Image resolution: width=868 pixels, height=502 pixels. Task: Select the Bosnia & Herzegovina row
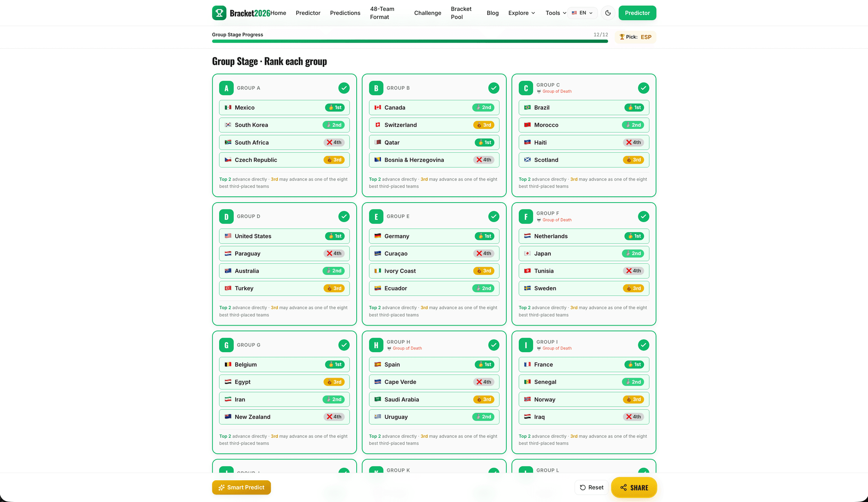coord(434,160)
